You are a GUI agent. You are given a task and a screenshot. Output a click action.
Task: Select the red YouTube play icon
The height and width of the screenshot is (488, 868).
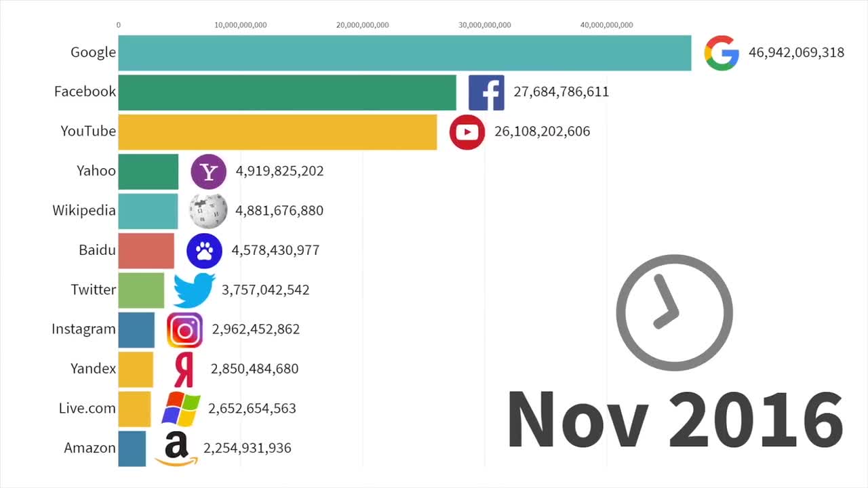(467, 131)
